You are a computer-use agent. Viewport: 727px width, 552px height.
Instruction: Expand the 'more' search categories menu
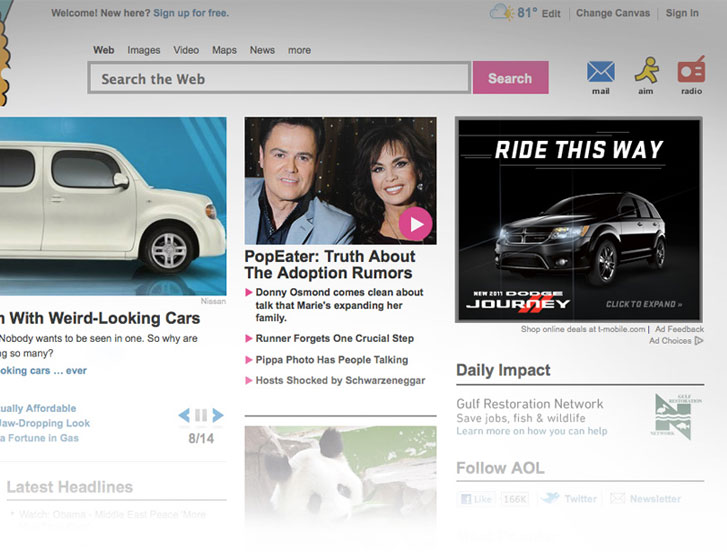click(x=299, y=50)
